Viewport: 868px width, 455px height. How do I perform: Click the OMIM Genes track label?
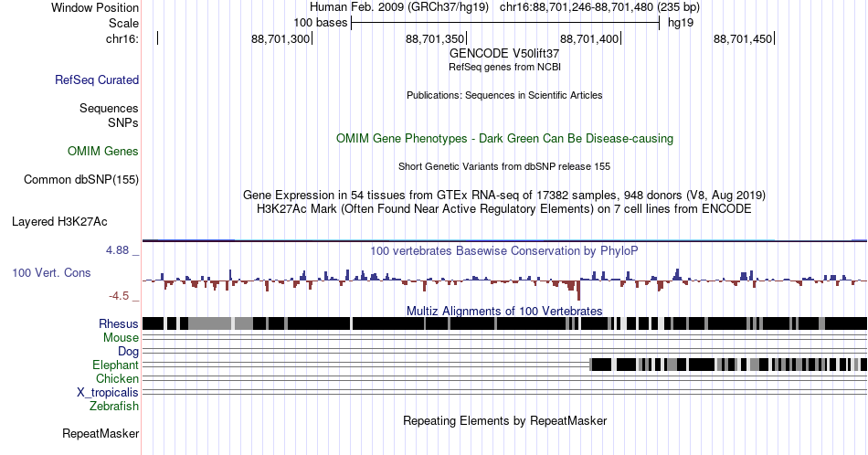tap(103, 151)
